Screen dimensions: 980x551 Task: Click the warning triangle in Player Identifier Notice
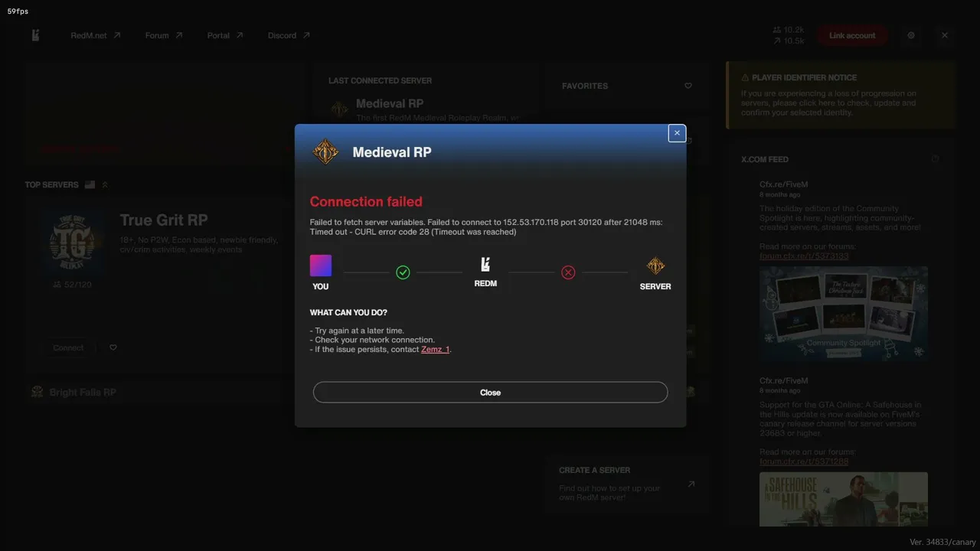tap(745, 78)
